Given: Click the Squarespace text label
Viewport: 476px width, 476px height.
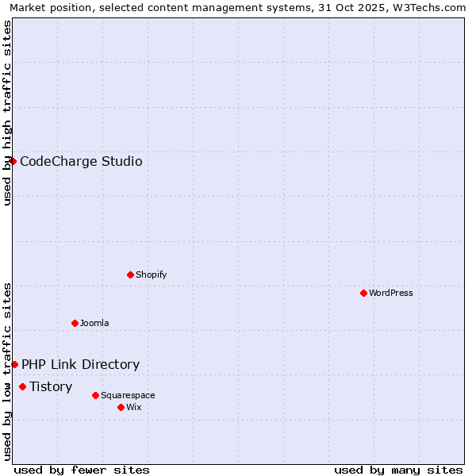Looking at the screenshot, I should [128, 395].
